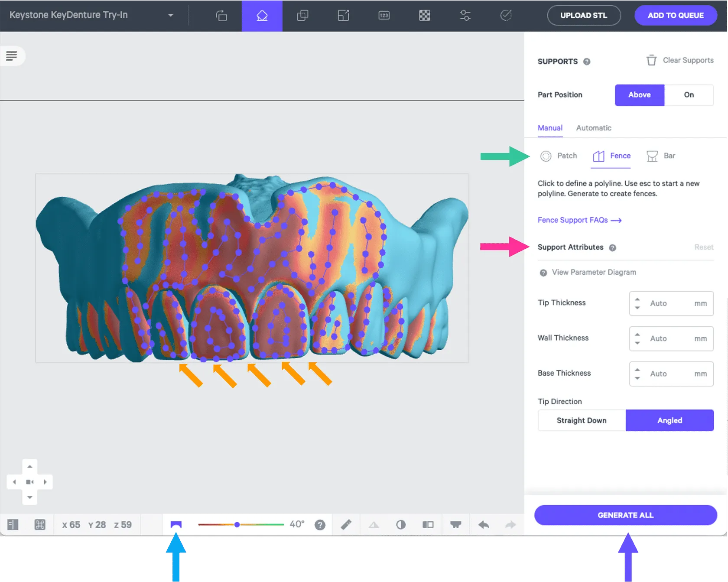Select the Supports tool in top toolbar
Viewport: 728px width, 582px height.
262,16
